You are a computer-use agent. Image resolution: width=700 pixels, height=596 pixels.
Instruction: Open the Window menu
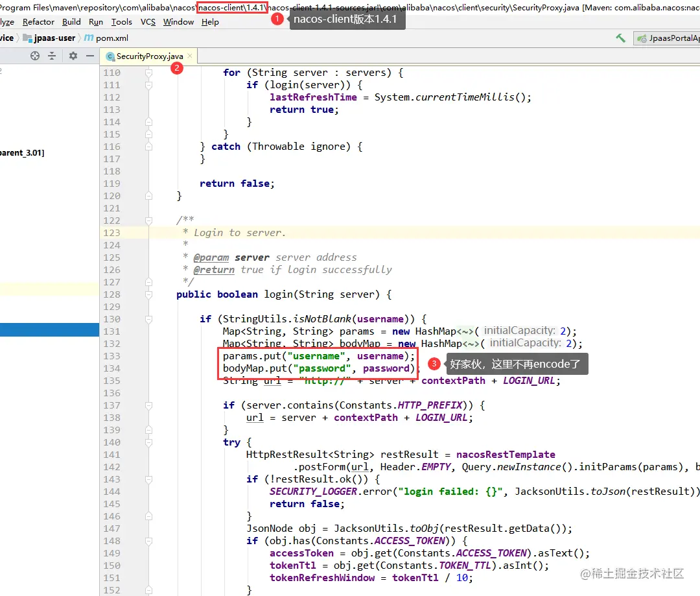pos(179,22)
